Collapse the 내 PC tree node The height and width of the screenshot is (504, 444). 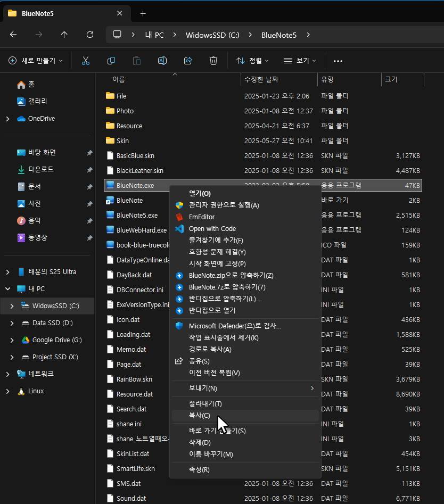click(x=7, y=289)
